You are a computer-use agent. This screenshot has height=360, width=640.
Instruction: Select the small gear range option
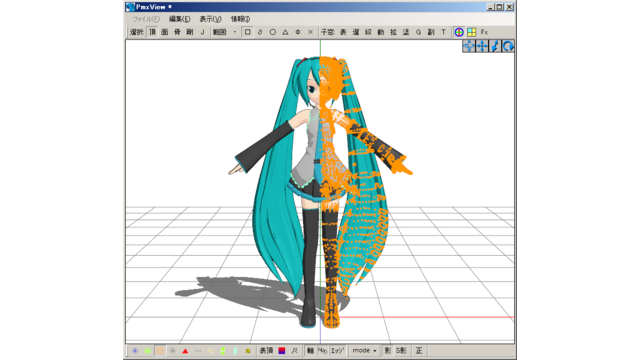[x=298, y=32]
